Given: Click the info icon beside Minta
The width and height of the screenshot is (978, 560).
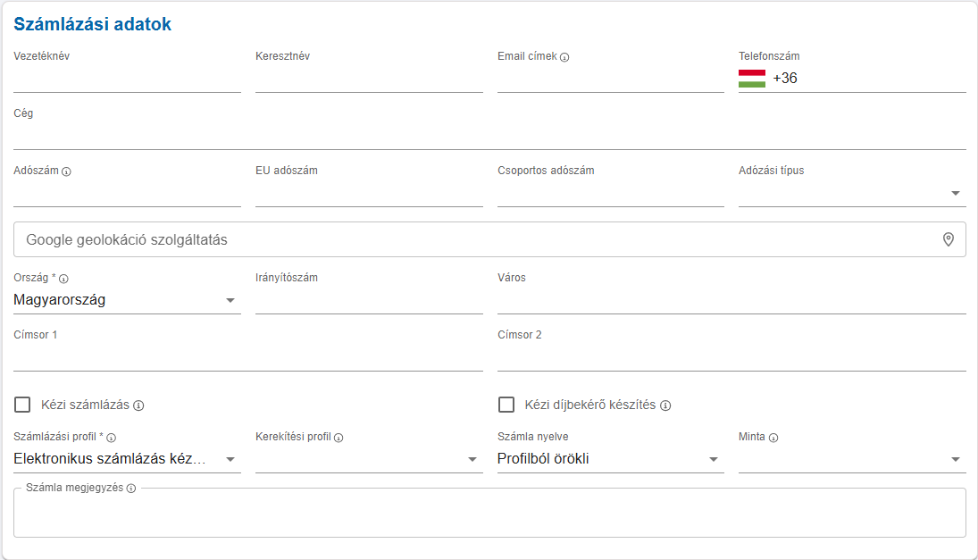Looking at the screenshot, I should 773,438.
